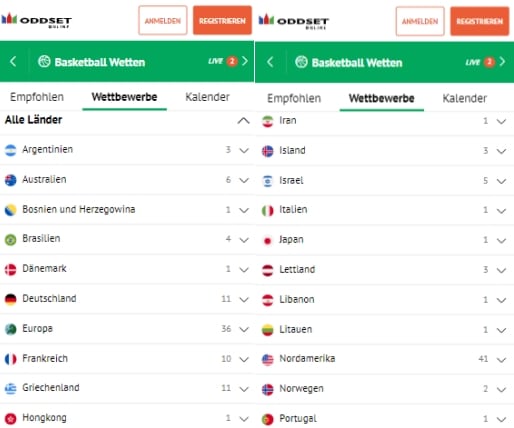Click the Europa globe icon
The width and height of the screenshot is (514, 428).
click(11, 329)
